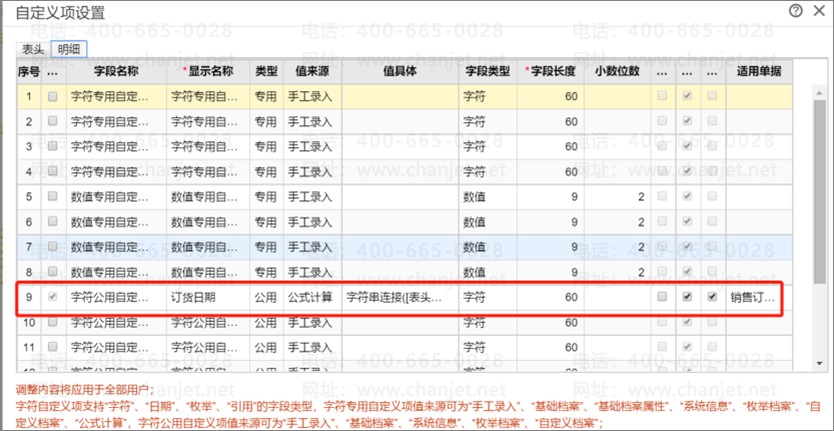834x431 pixels.
Task: Select the field length 9 in row 6
Action: click(x=551, y=222)
